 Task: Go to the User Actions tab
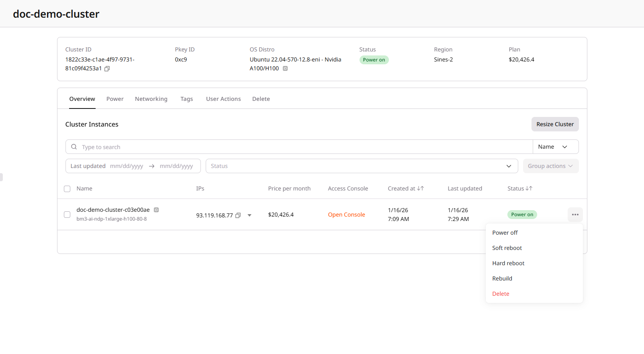click(x=223, y=99)
